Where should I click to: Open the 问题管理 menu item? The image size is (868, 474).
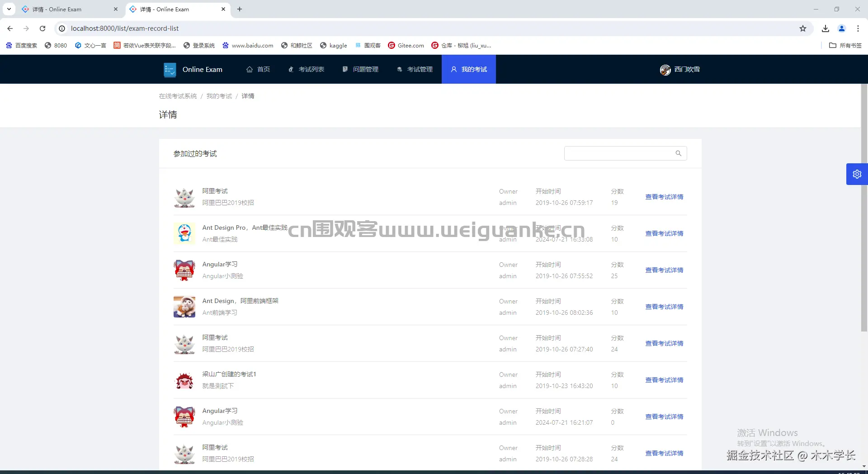[360, 69]
